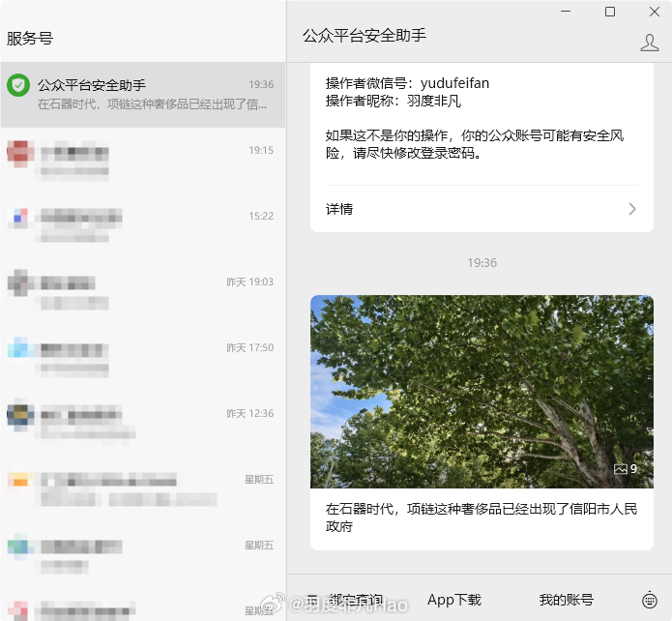Open the conversation dated 15:22

tap(143, 226)
